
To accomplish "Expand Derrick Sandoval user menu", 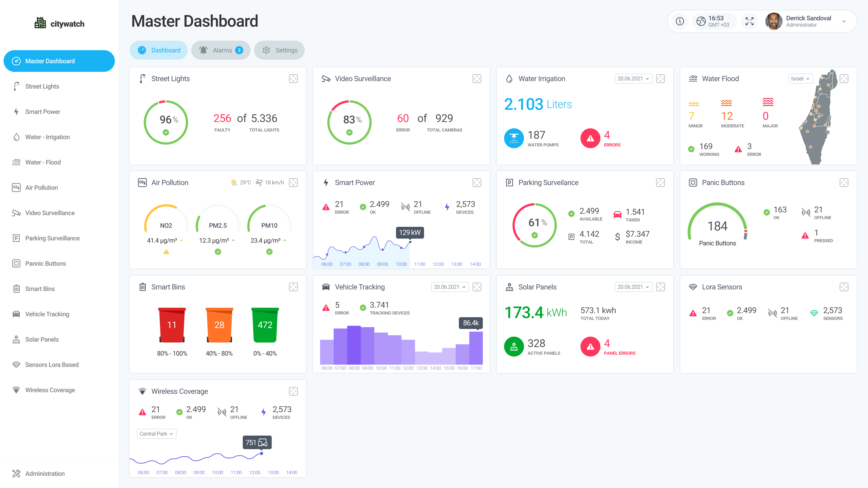I will (x=844, y=21).
